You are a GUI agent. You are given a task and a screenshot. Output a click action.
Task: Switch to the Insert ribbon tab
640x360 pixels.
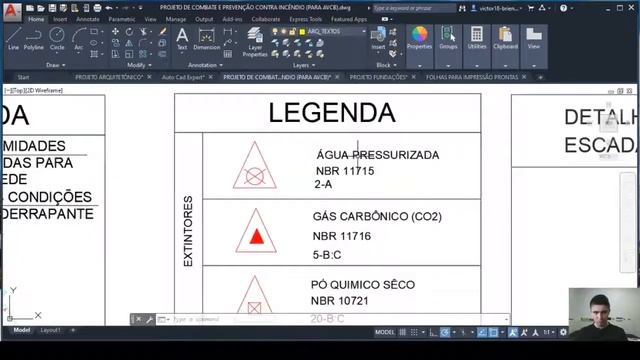60,19
